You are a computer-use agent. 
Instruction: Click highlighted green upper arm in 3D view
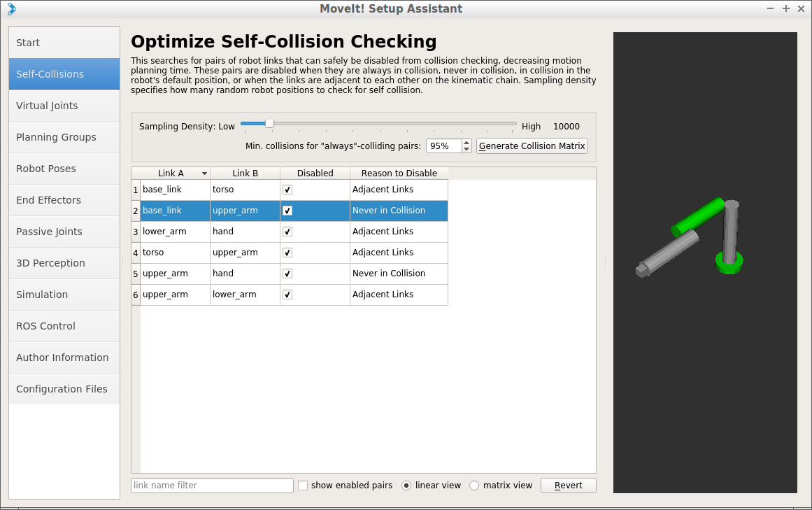697,216
